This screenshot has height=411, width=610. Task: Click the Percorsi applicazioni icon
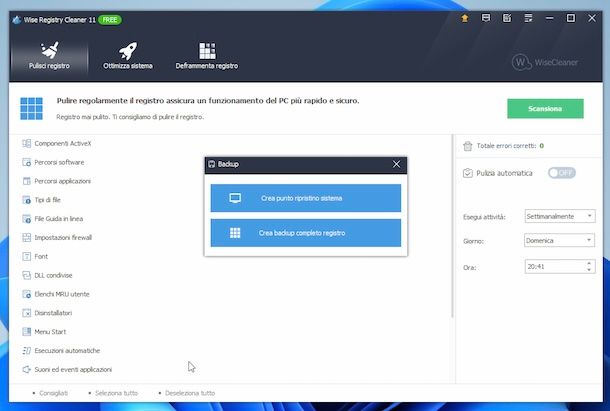click(26, 181)
